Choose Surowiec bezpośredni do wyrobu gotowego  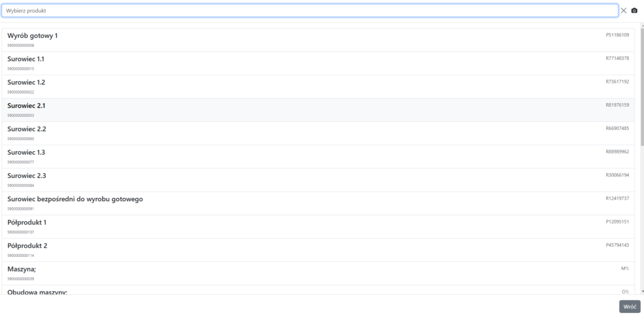click(75, 199)
